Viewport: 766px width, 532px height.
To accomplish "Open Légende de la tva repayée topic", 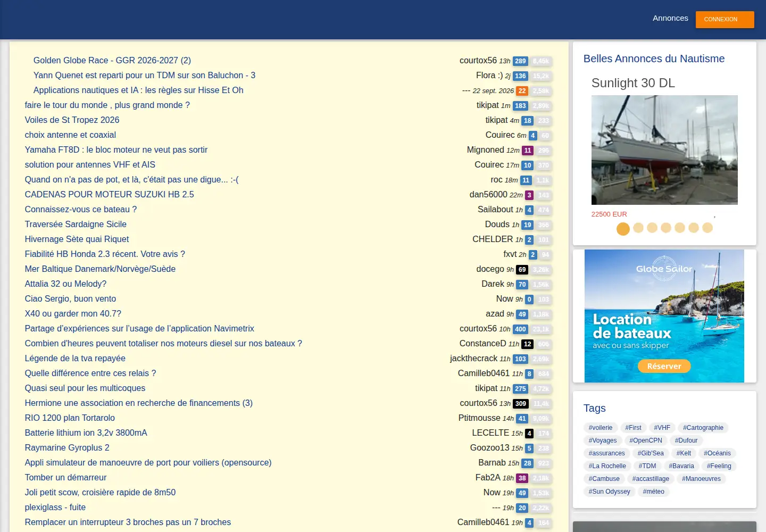I will tap(75, 359).
